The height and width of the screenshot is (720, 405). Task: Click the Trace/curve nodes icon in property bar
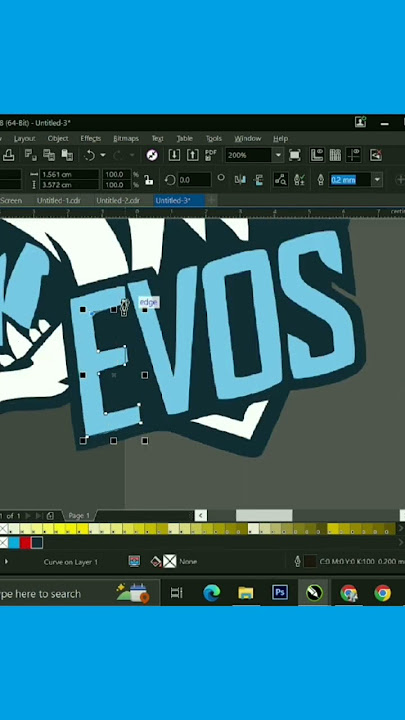[x=281, y=180]
